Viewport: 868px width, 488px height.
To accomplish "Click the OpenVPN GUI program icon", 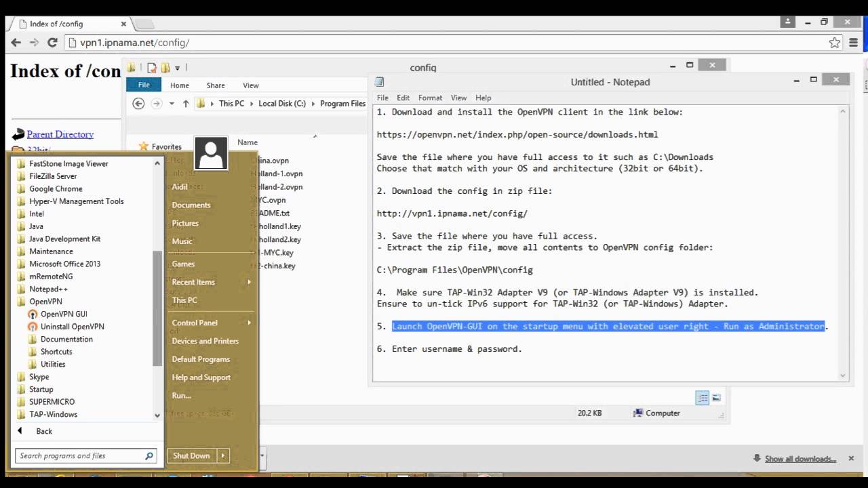I will tap(33, 314).
